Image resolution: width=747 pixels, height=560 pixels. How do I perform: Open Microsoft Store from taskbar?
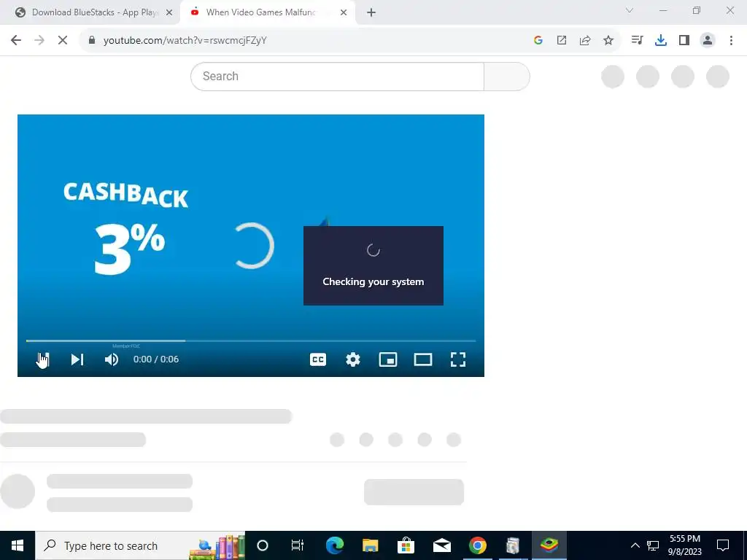(x=406, y=545)
